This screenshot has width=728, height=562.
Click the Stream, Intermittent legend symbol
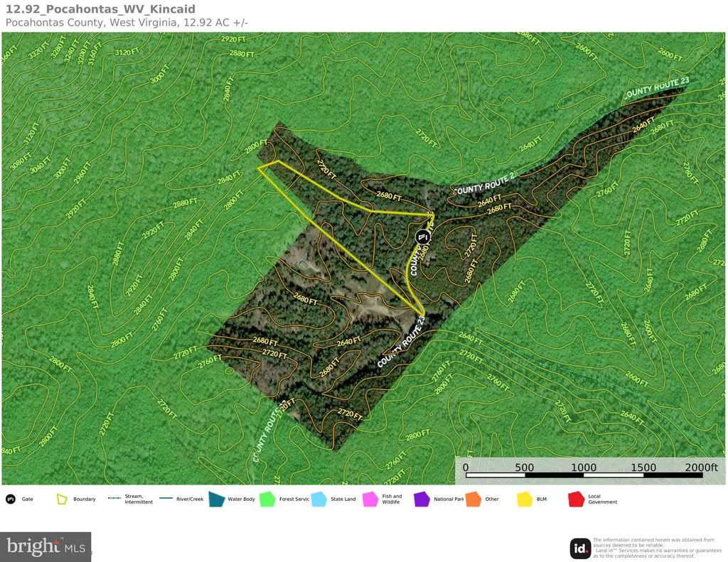(x=114, y=499)
